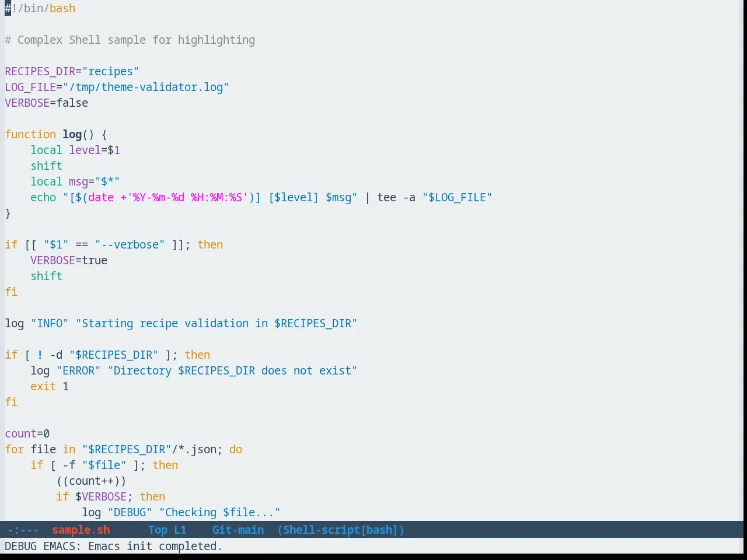This screenshot has width=747, height=560.
Task: Click 'tee -a' in the echo line
Action: click(396, 197)
